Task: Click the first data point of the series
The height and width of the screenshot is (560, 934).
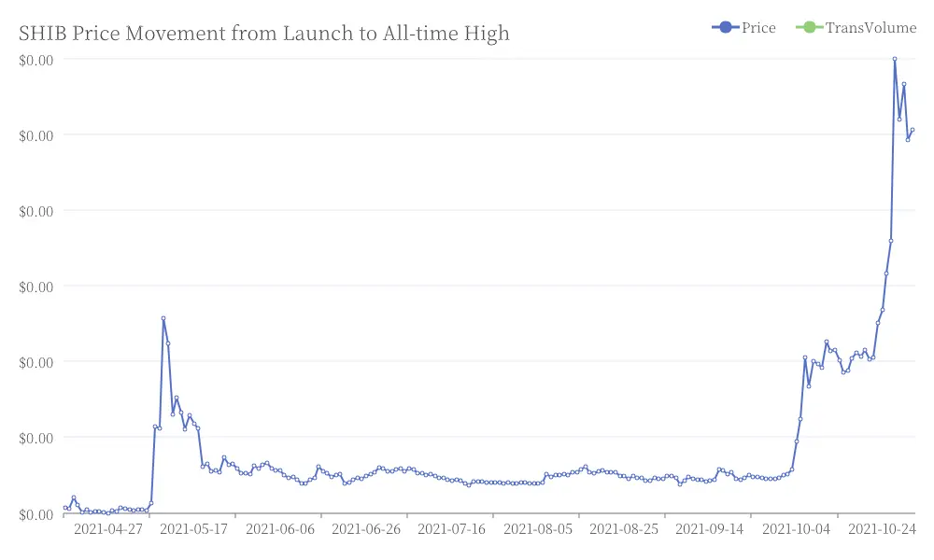Action: coord(65,508)
